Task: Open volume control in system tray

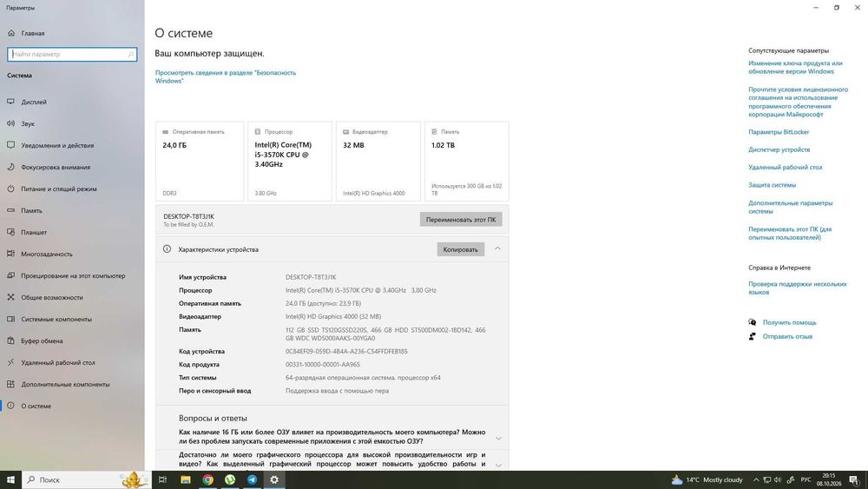Action: pyautogui.click(x=778, y=479)
